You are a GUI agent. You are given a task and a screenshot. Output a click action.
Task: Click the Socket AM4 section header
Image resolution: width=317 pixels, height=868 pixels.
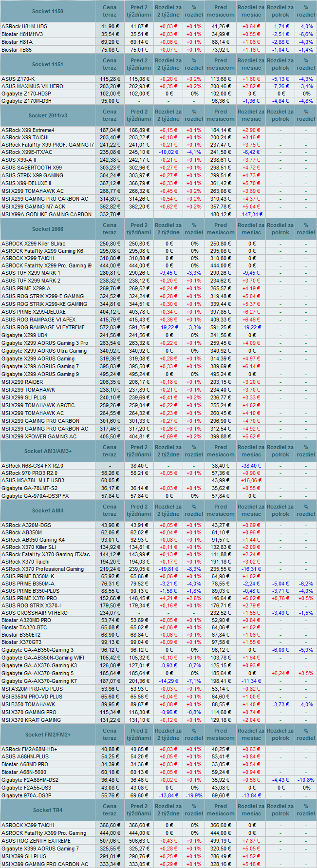point(48,510)
